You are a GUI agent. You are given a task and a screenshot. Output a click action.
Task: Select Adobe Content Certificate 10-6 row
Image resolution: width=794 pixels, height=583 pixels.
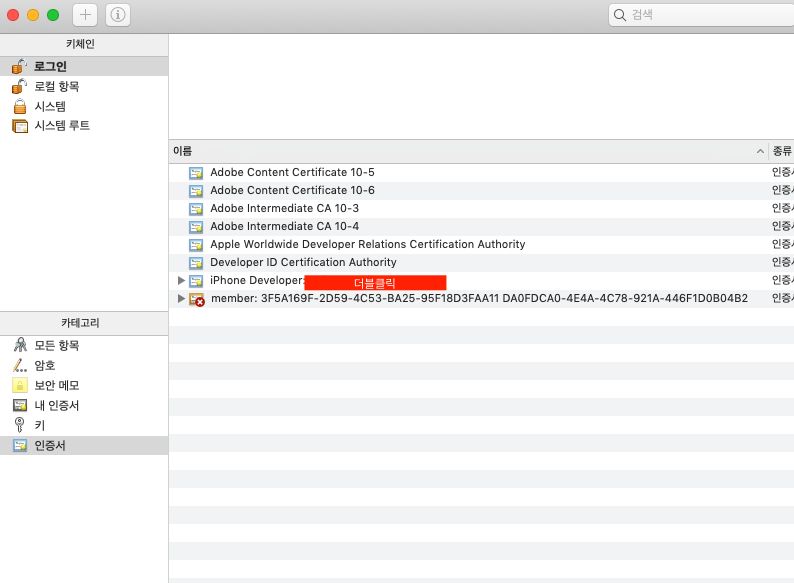click(481, 190)
